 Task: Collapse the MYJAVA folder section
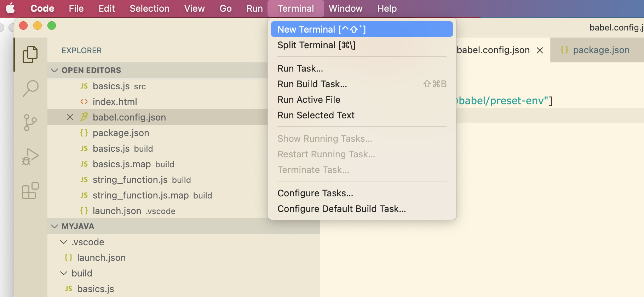pyautogui.click(x=54, y=226)
